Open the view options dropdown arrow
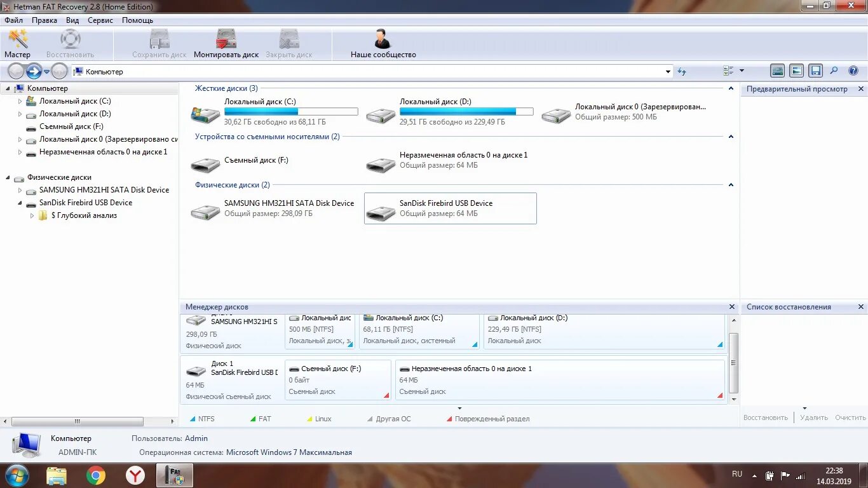868x488 pixels. click(742, 71)
